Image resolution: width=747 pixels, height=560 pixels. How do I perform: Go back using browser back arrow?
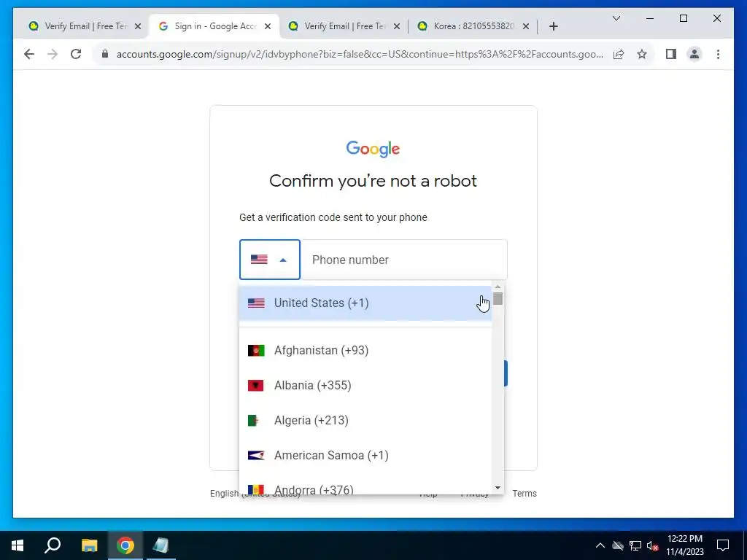click(29, 54)
